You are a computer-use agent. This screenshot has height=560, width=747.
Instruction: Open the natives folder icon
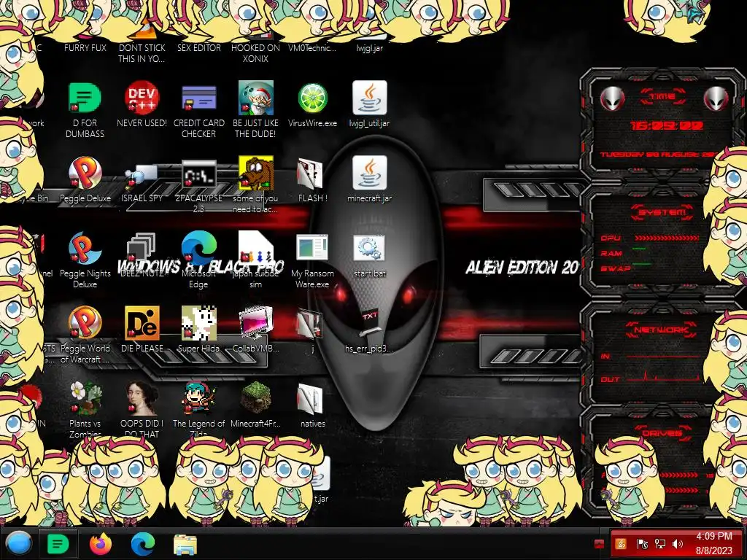pos(310,399)
